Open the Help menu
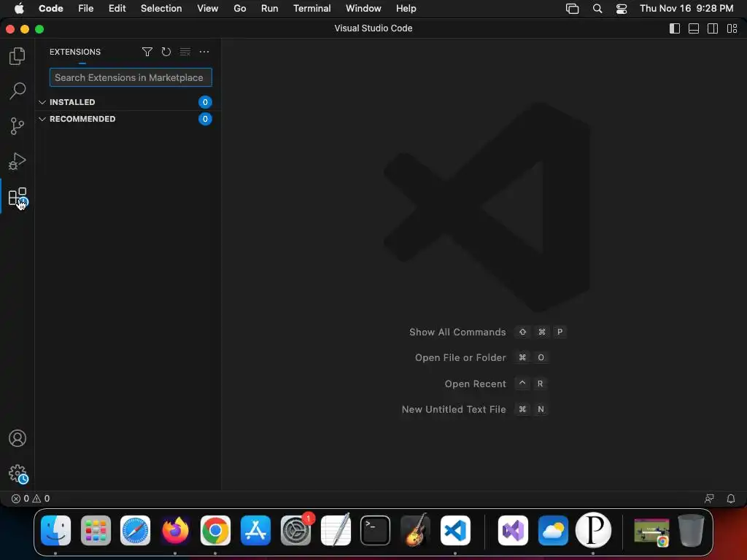Image resolution: width=747 pixels, height=560 pixels. click(x=406, y=8)
